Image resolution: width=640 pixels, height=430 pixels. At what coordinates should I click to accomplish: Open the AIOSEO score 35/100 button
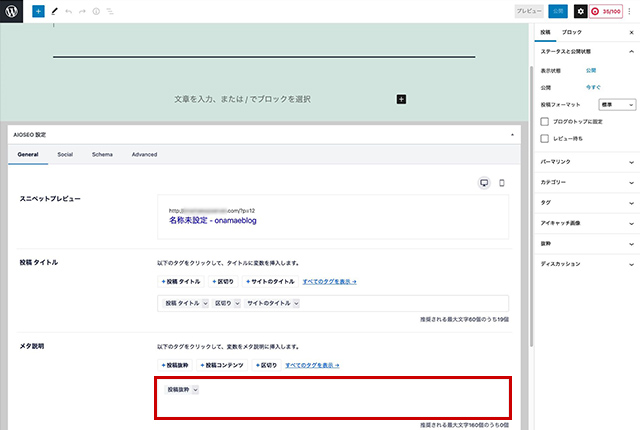(606, 11)
